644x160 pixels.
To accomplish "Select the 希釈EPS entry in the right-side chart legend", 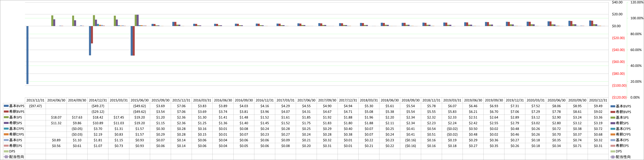I will click(x=619, y=146).
